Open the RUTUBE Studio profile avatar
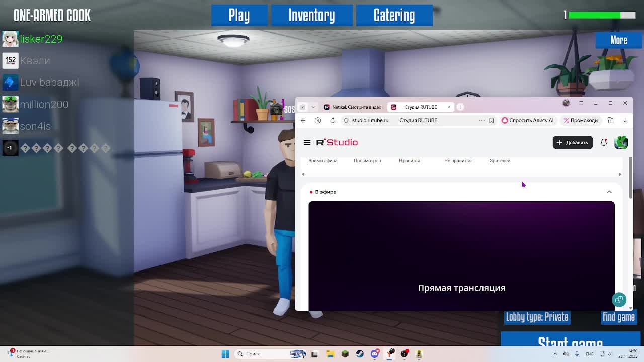 click(621, 142)
